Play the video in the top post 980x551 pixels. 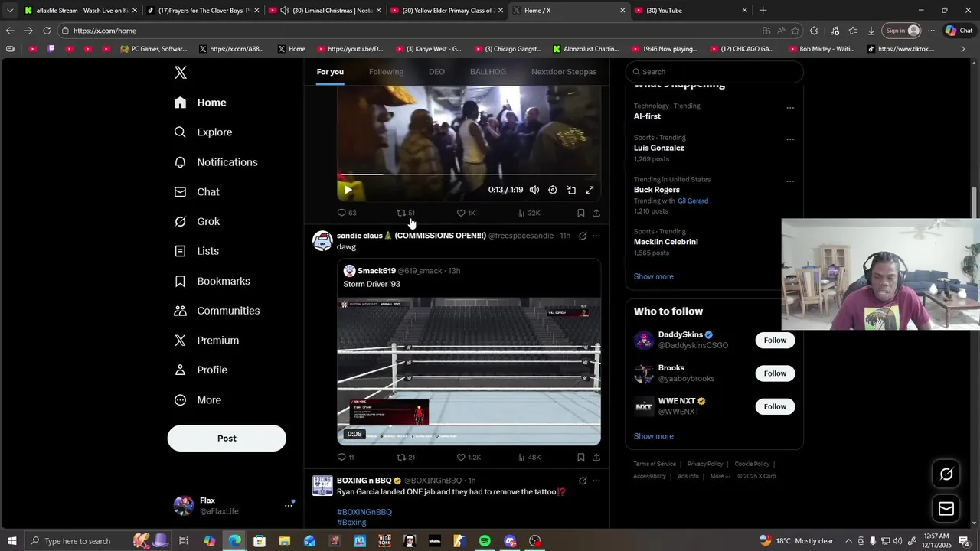pyautogui.click(x=348, y=190)
